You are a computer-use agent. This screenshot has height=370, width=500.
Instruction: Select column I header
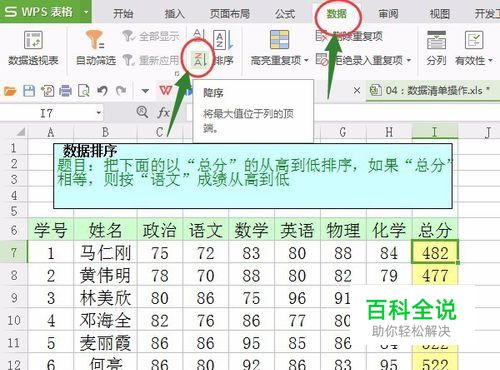coord(435,132)
